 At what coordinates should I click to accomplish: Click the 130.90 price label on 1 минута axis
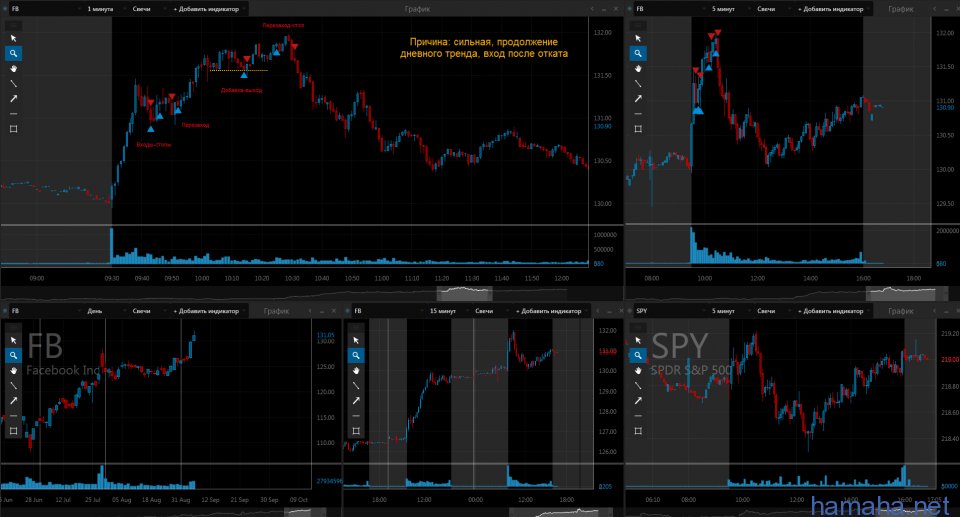pyautogui.click(x=602, y=126)
